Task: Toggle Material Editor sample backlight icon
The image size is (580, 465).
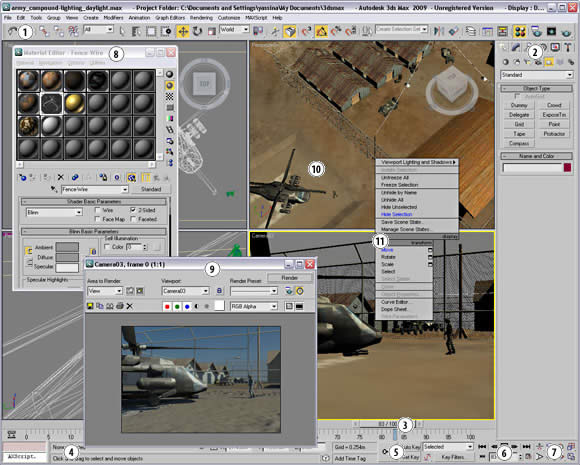Action: [169, 85]
